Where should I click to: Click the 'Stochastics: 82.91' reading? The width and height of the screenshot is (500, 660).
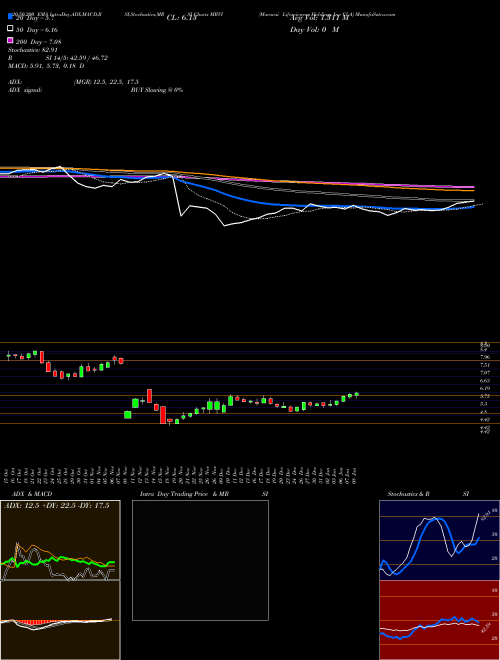click(32, 50)
